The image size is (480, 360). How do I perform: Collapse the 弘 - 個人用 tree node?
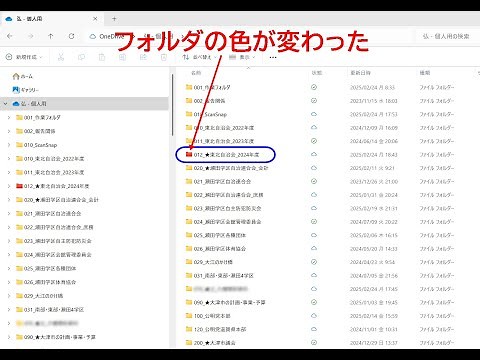pos(5,104)
